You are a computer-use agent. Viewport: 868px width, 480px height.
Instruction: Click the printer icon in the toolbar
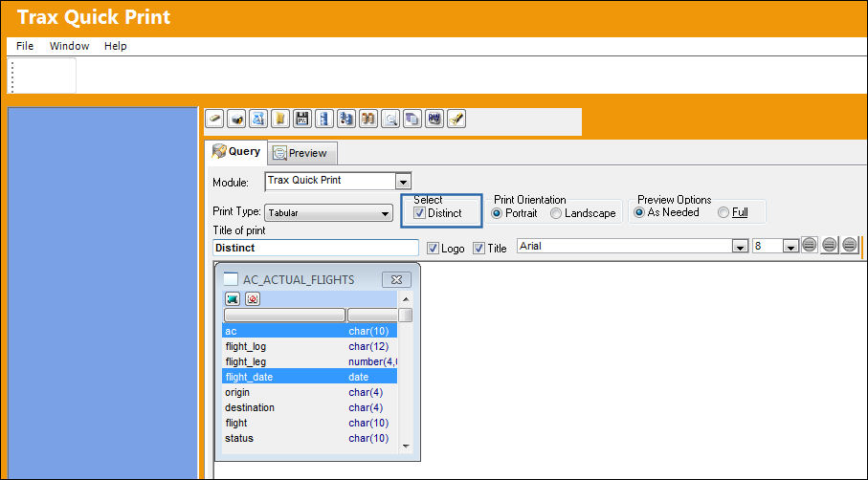pyautogui.click(x=236, y=119)
